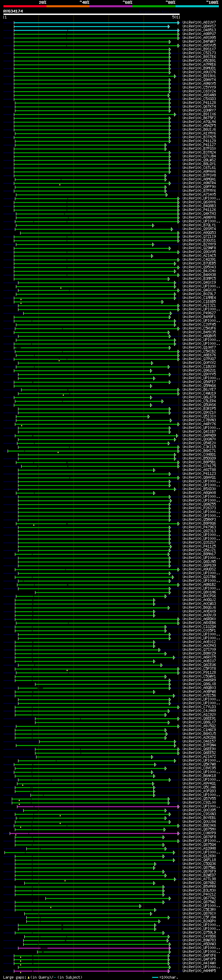Open hit UniRef100_Q29NF8
This screenshot has height=980, width=222.
199,248
